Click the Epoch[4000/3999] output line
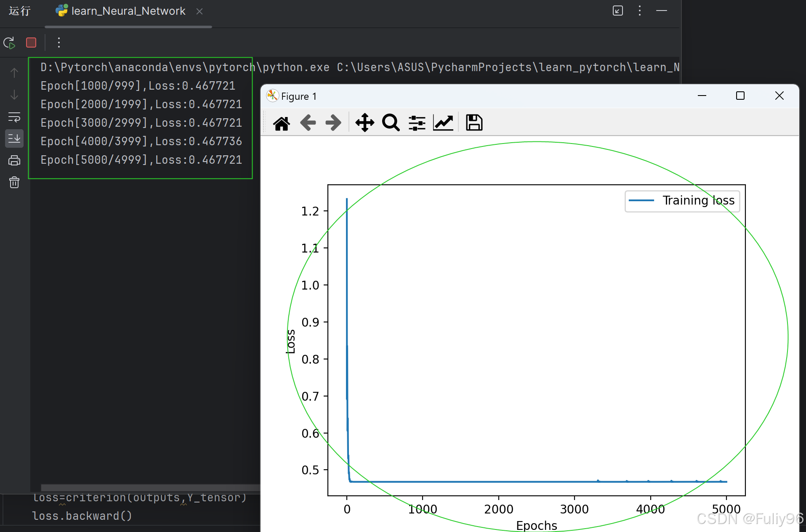Screen dimensions: 806x532 click(141, 141)
